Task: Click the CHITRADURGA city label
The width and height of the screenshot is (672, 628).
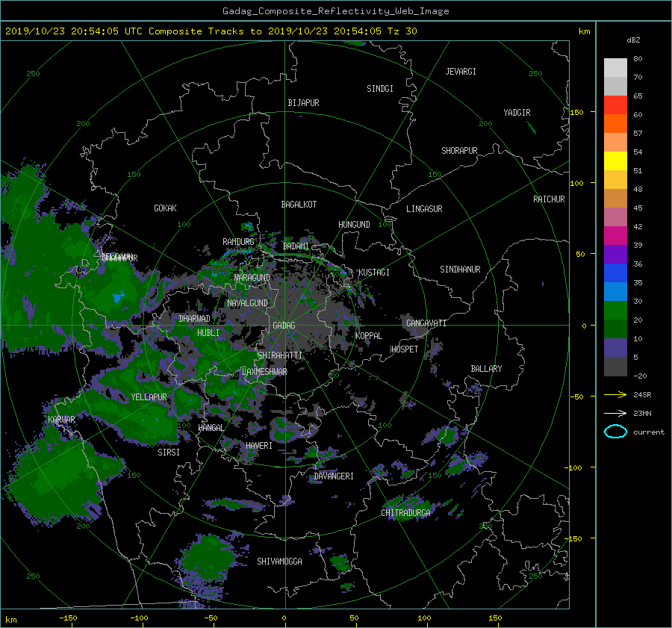Action: point(405,513)
